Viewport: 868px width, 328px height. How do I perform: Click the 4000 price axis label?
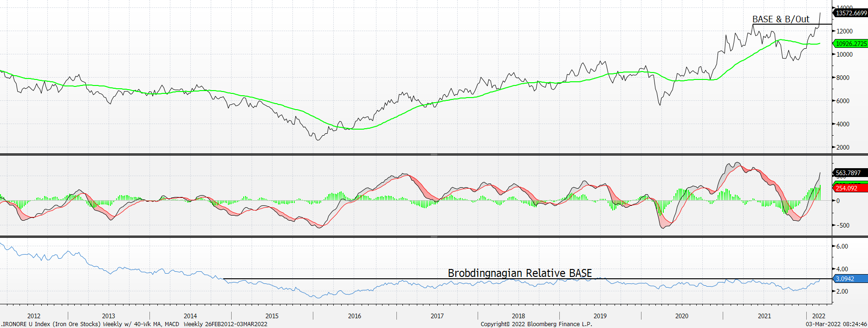click(x=843, y=124)
